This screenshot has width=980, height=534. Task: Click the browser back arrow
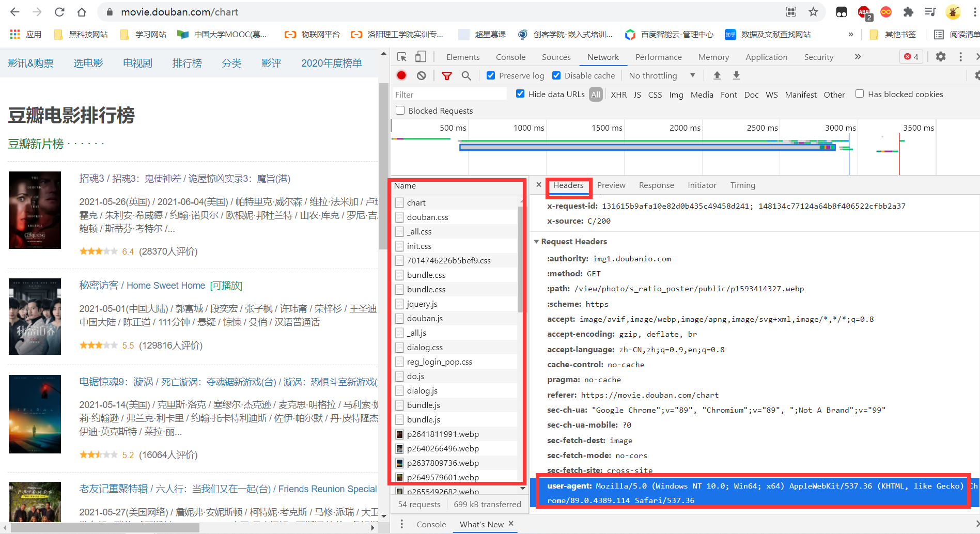coord(15,12)
